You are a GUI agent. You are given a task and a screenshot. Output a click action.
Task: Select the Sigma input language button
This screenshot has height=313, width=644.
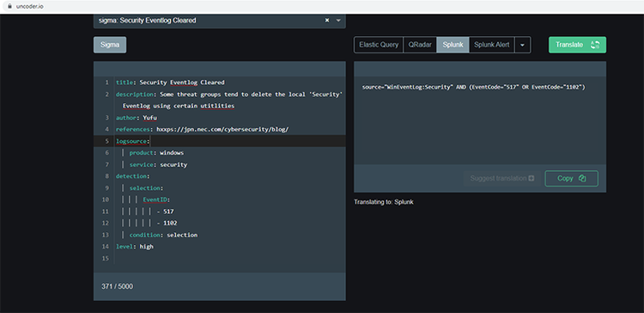click(110, 45)
